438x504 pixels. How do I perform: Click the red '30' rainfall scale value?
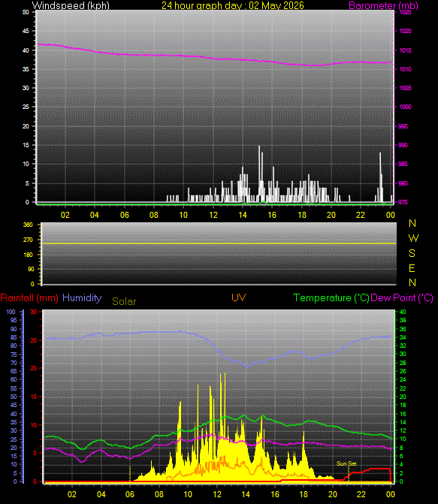(34, 312)
